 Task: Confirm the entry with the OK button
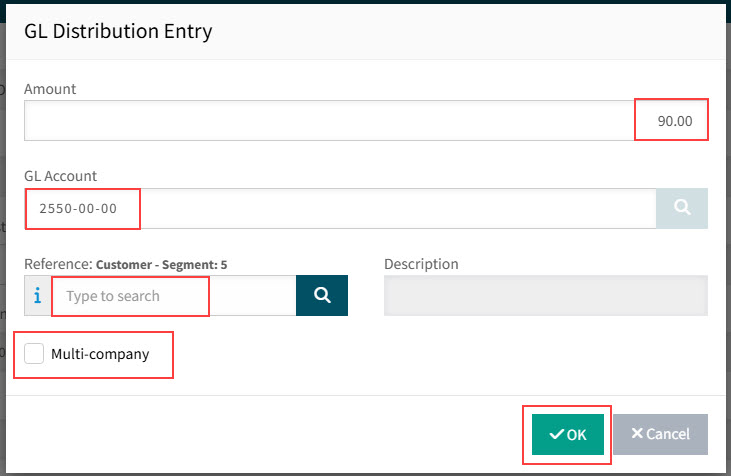[x=568, y=434]
